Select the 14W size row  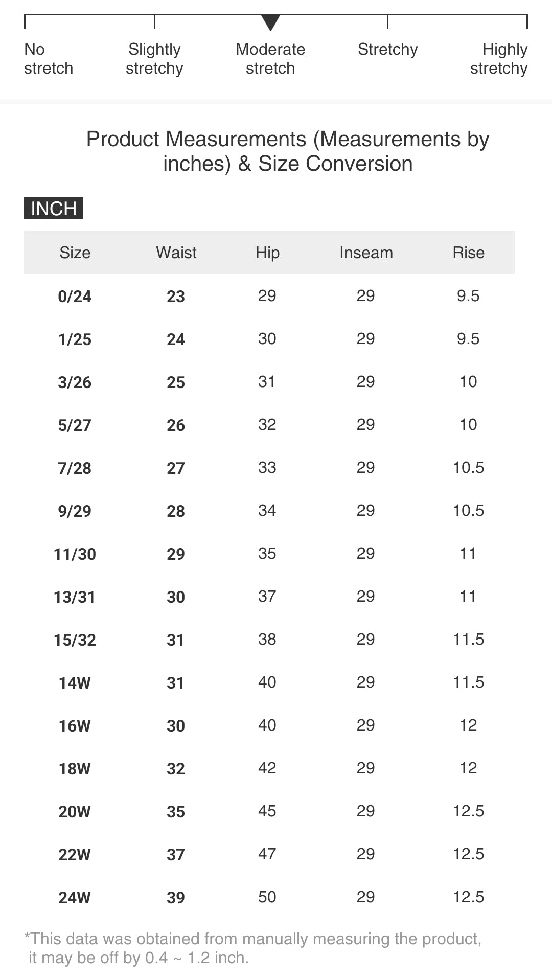(75, 683)
